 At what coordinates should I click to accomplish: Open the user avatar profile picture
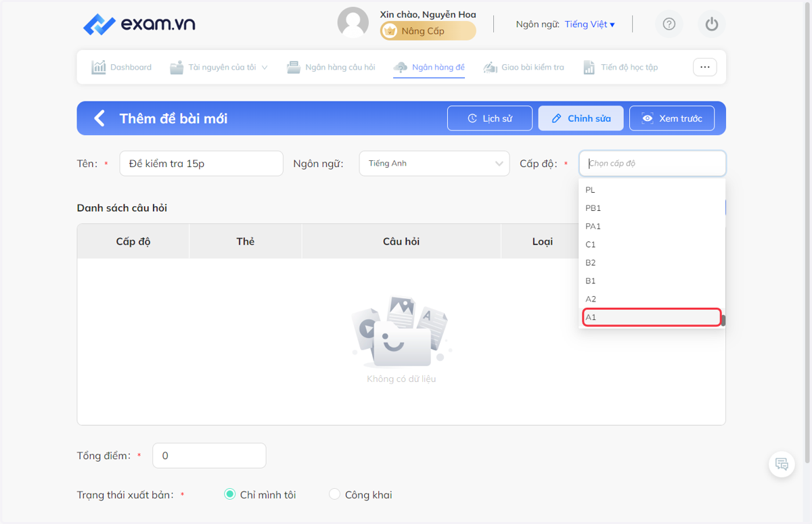(x=353, y=23)
